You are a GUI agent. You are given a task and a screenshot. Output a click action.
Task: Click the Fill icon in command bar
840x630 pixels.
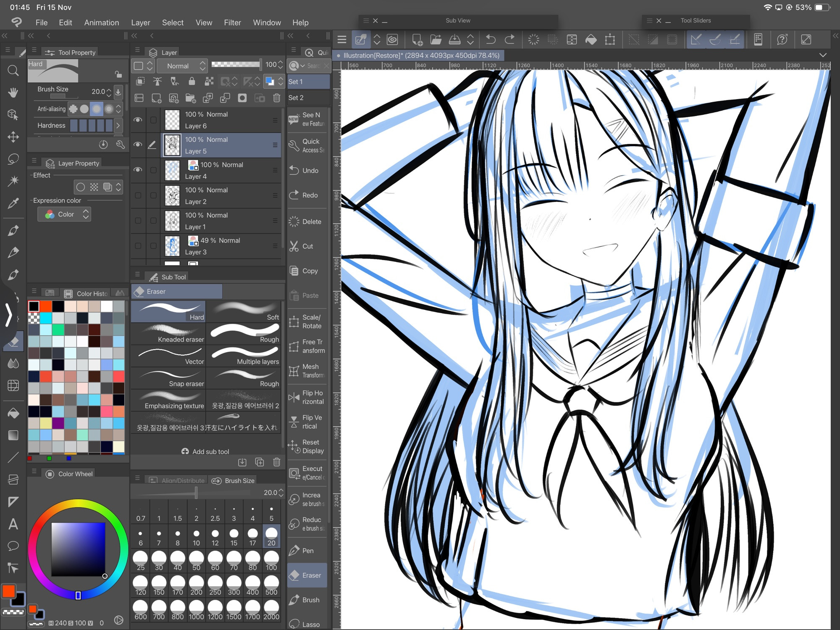591,40
